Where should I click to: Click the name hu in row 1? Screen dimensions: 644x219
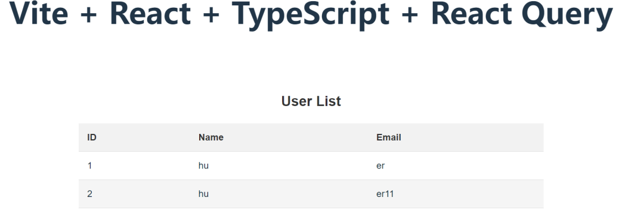tap(203, 165)
